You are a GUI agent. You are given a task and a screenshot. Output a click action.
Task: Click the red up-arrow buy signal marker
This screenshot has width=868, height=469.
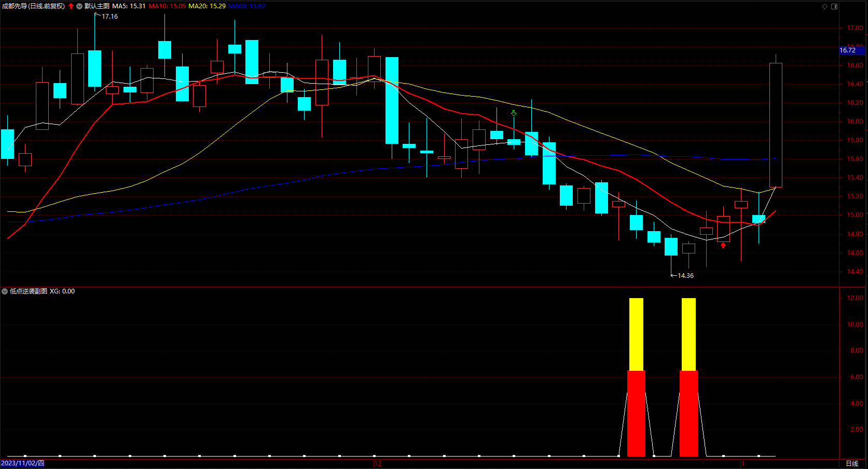[x=723, y=245]
